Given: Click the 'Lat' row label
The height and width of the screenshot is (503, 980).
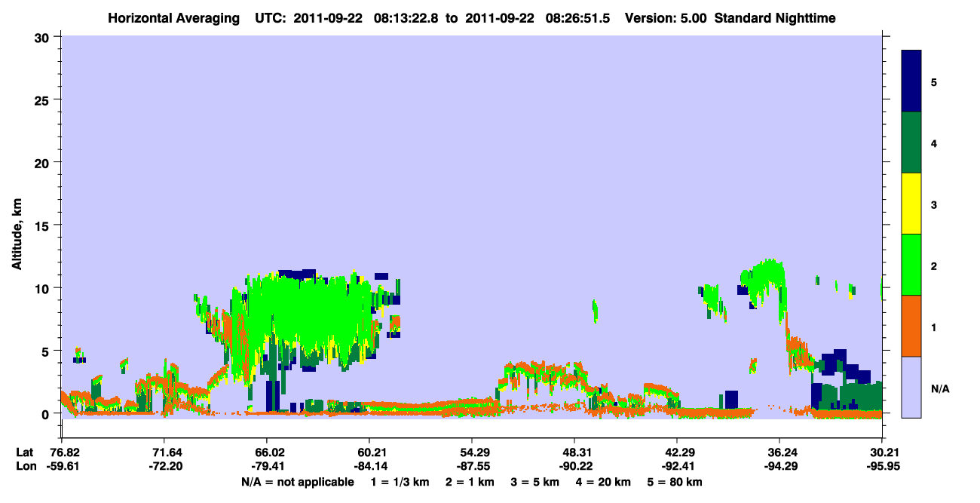Looking at the screenshot, I should (x=24, y=452).
